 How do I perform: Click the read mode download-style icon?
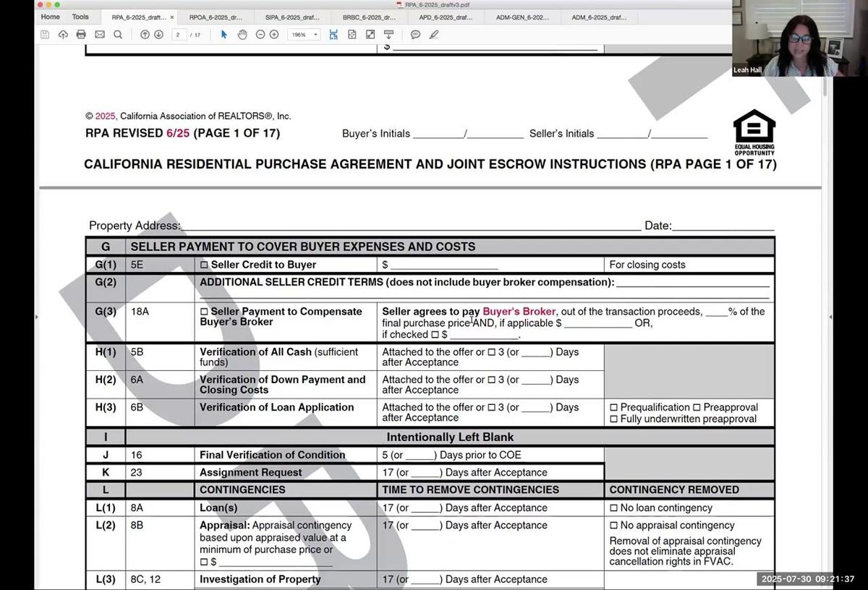point(388,34)
